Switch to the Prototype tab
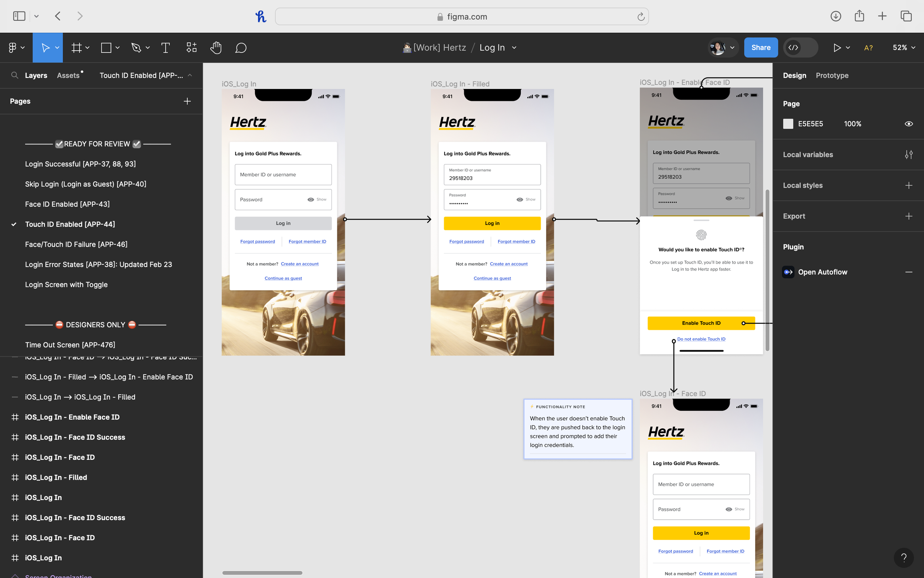924x578 pixels. point(832,75)
